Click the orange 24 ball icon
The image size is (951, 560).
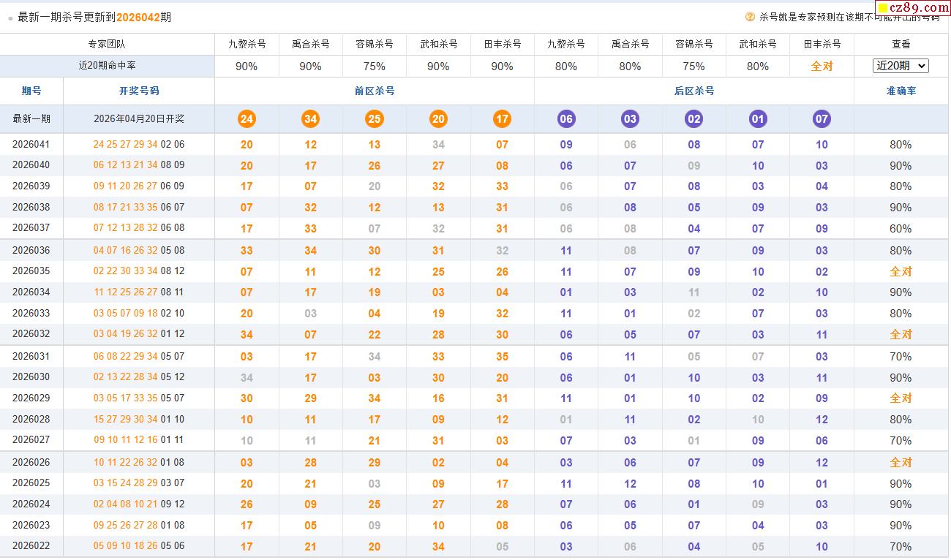pyautogui.click(x=247, y=119)
